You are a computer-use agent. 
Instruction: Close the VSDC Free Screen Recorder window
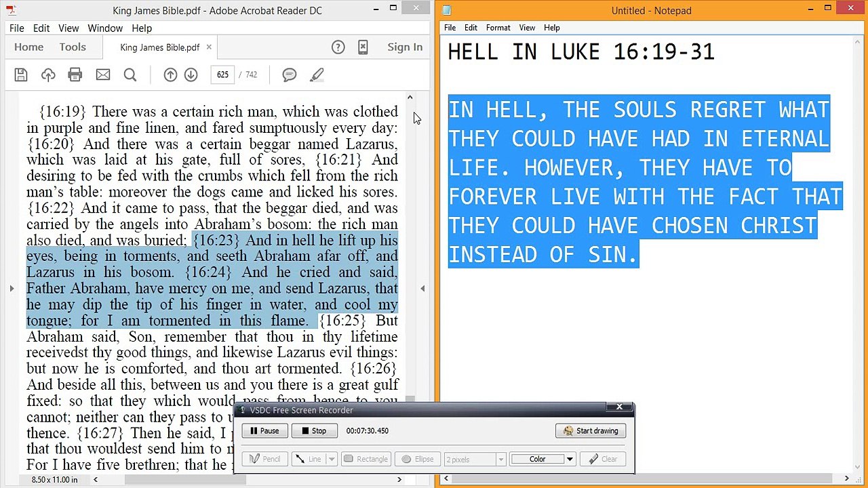pos(618,407)
